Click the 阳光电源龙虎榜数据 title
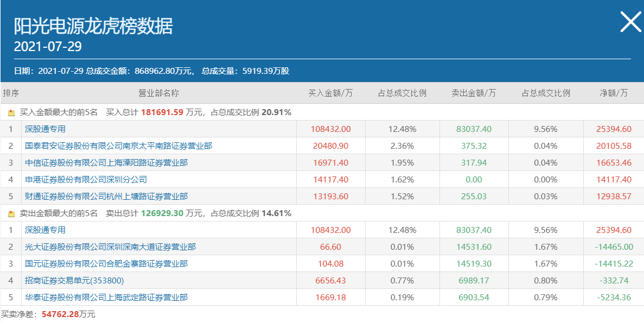The width and height of the screenshot is (644, 322). pos(93,26)
